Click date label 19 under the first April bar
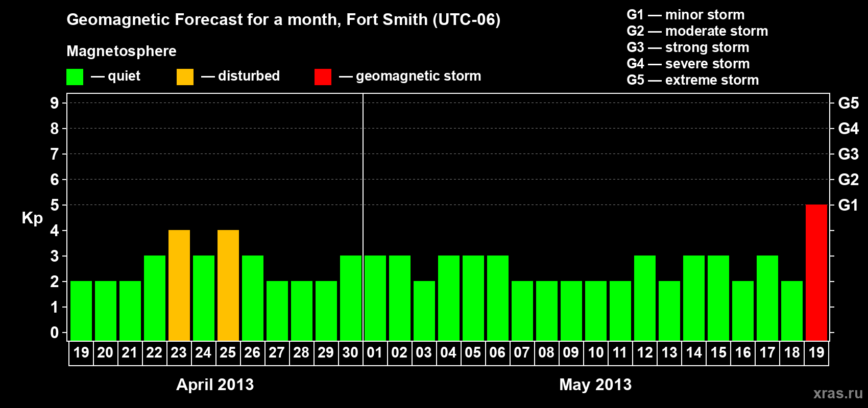 [81, 353]
